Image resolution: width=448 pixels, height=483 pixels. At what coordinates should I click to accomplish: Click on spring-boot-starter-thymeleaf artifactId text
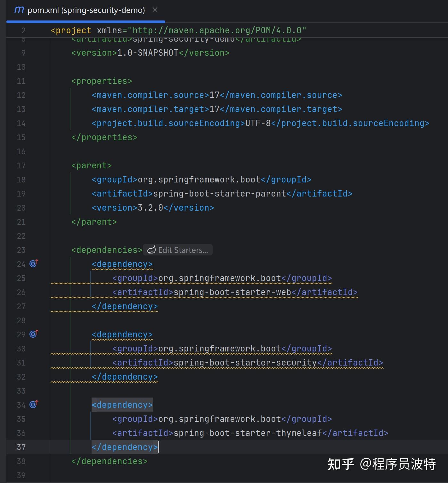248,433
